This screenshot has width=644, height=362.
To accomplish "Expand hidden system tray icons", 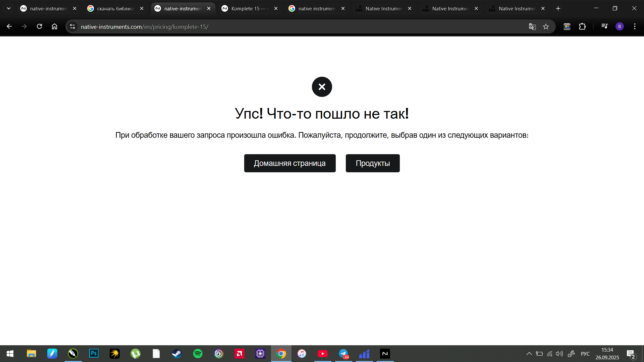I will pyautogui.click(x=529, y=354).
